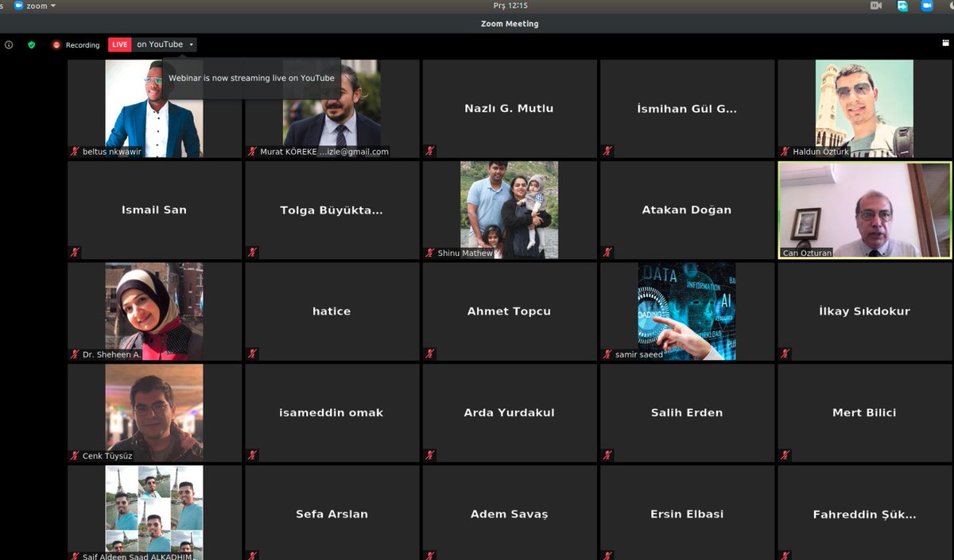
Task: Click the name 'İsmihan Gül G...'
Action: (x=687, y=109)
